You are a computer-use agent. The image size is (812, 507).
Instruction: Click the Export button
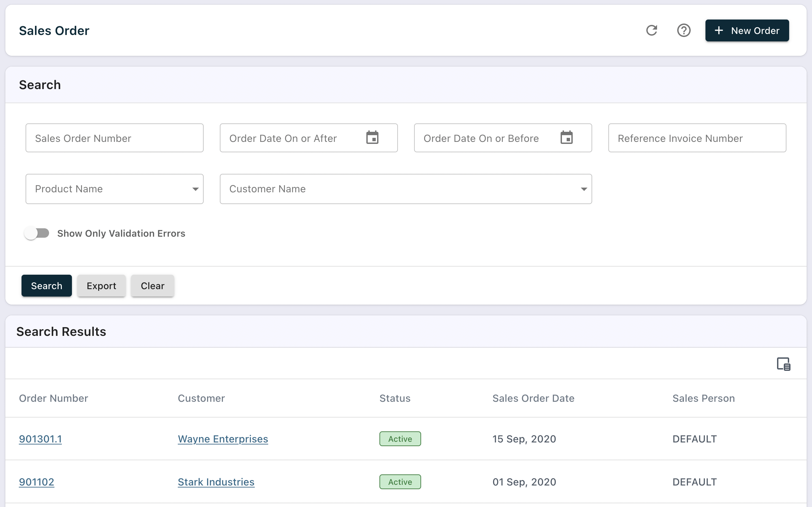tap(101, 286)
